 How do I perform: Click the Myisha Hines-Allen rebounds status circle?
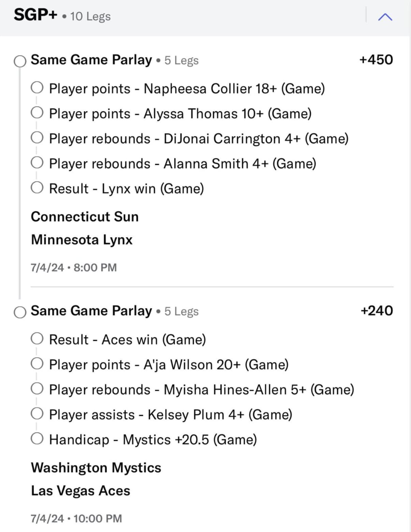tap(37, 389)
